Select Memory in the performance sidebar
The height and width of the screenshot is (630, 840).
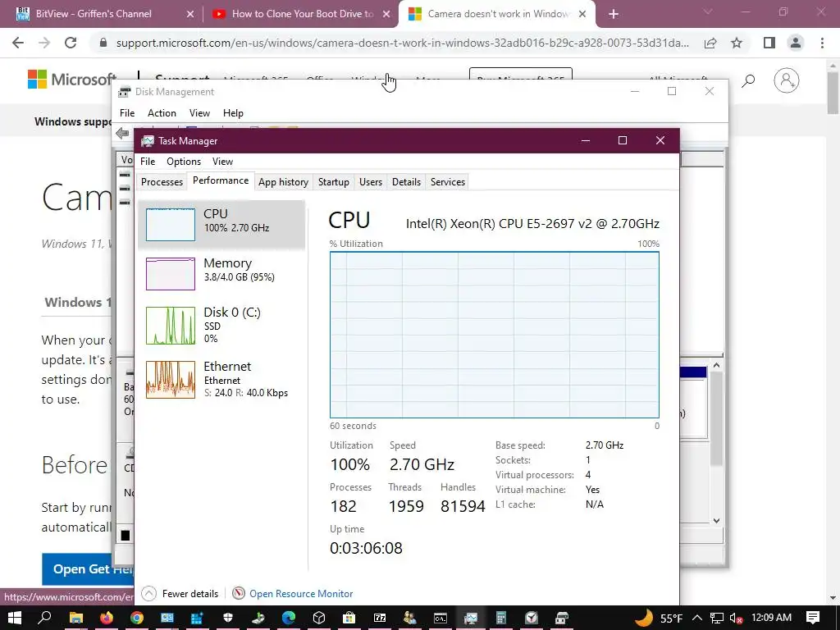221,272
